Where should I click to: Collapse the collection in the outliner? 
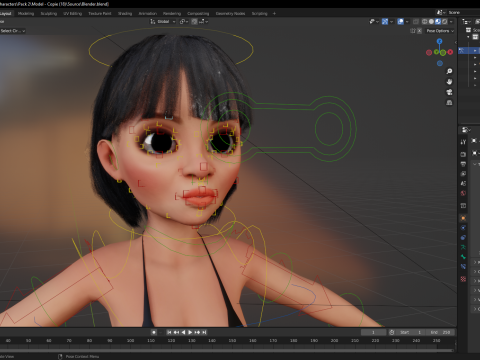tap(468, 37)
